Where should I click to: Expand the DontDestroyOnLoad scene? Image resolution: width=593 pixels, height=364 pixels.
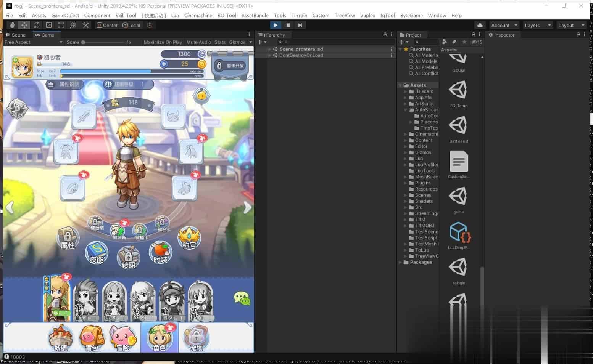[269, 55]
